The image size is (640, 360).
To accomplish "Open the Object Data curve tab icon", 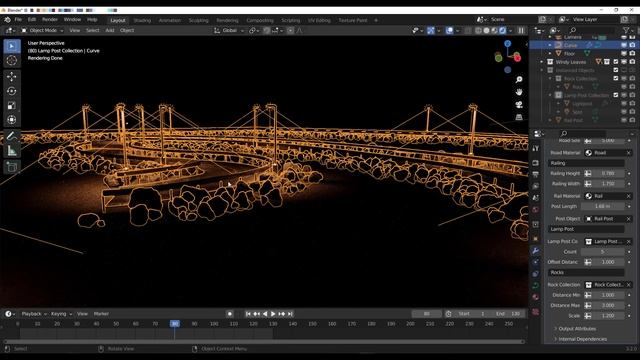I will (x=536, y=285).
